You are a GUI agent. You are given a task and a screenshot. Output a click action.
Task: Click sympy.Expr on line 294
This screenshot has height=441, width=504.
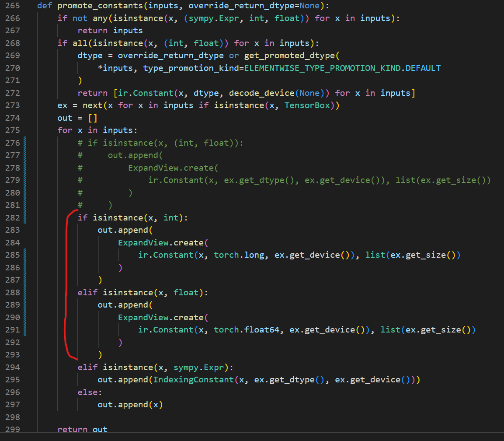pos(198,367)
